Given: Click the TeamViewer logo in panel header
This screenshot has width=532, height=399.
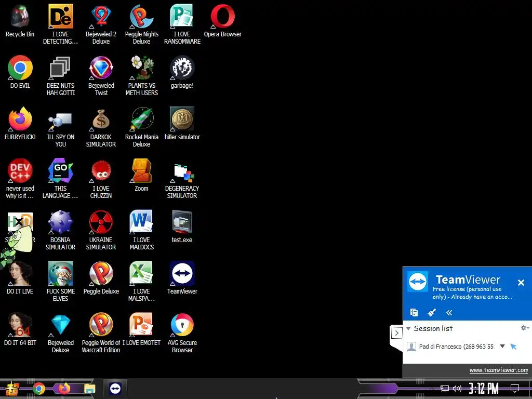Looking at the screenshot, I should tap(417, 281).
